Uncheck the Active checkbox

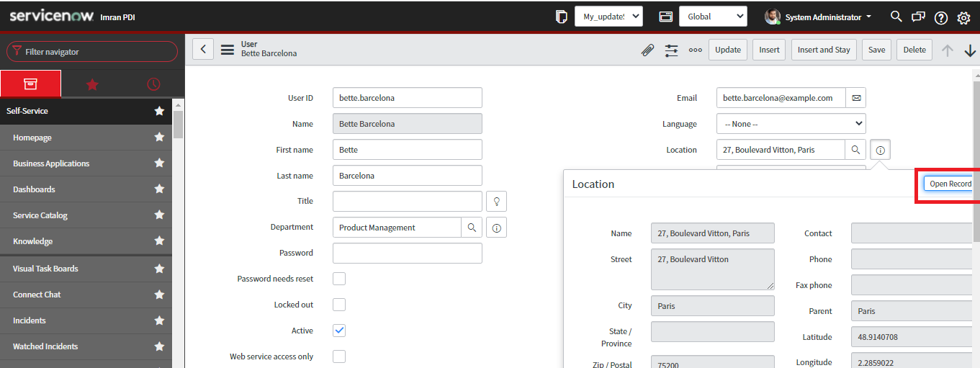pos(339,331)
